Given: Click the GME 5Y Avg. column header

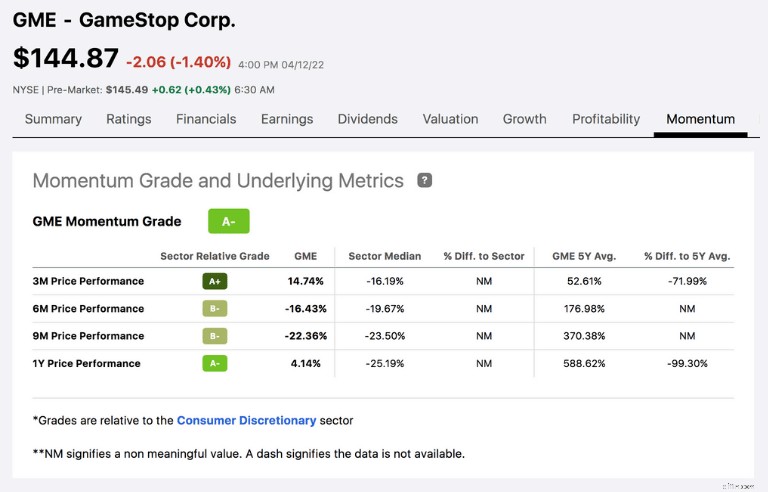Looking at the screenshot, I should click(584, 256).
